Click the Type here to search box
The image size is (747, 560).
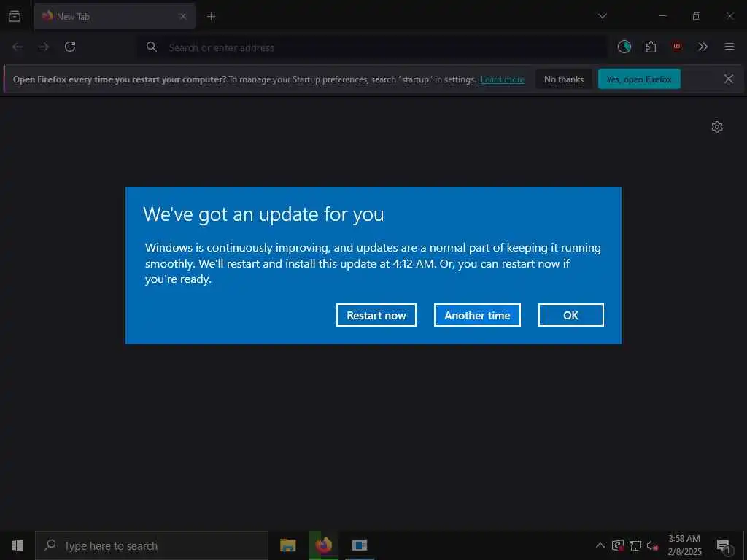pyautogui.click(x=152, y=545)
